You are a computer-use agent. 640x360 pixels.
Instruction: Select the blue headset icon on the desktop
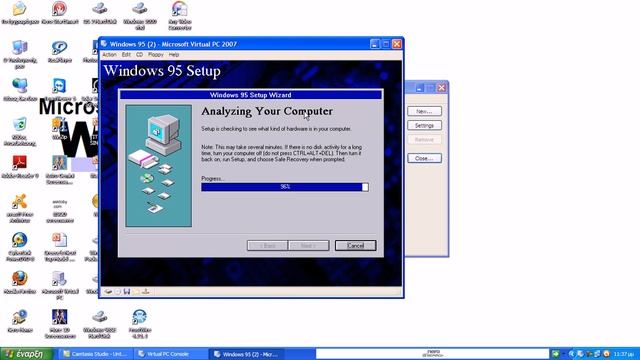139,323
